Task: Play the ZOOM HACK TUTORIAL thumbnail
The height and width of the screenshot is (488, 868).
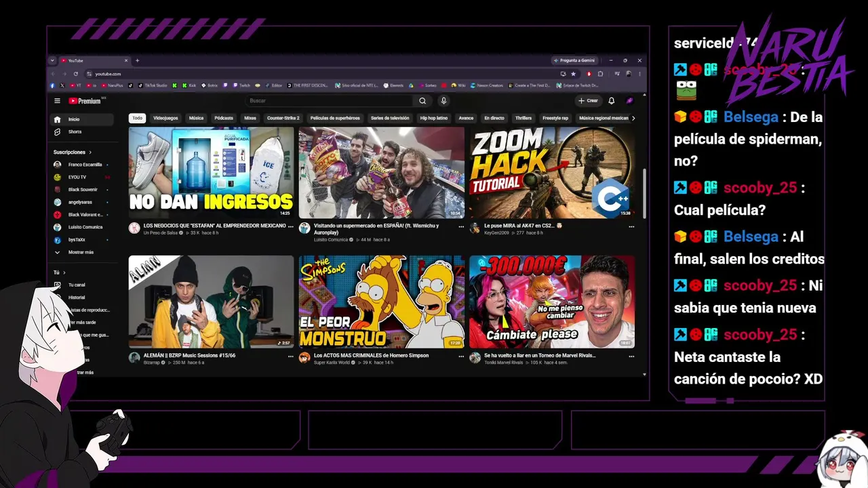Action: coord(552,172)
